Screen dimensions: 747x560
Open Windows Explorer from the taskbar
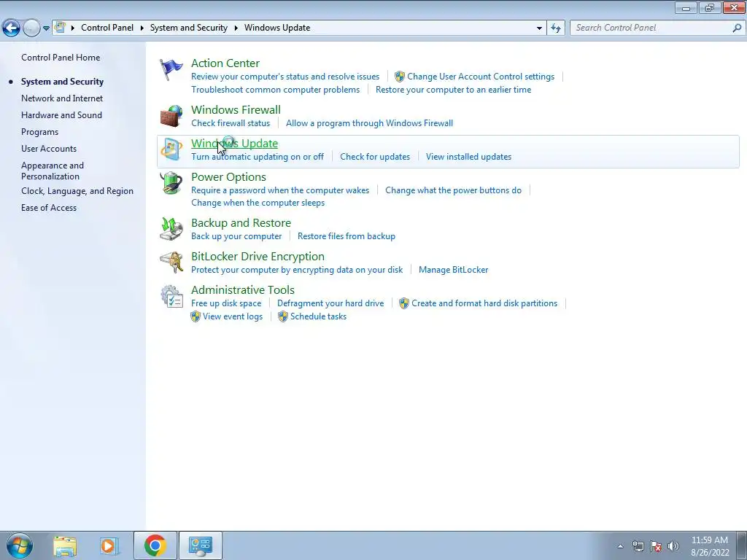pos(65,545)
